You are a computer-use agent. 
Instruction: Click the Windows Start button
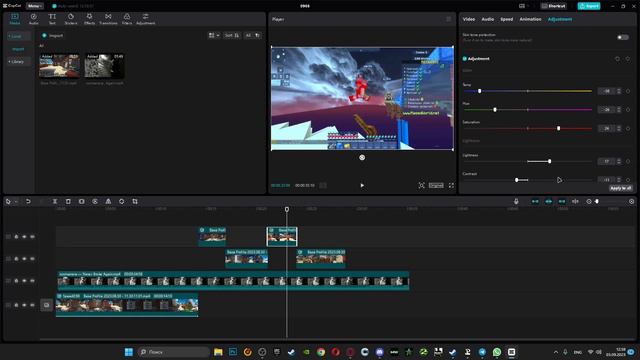coord(129,352)
